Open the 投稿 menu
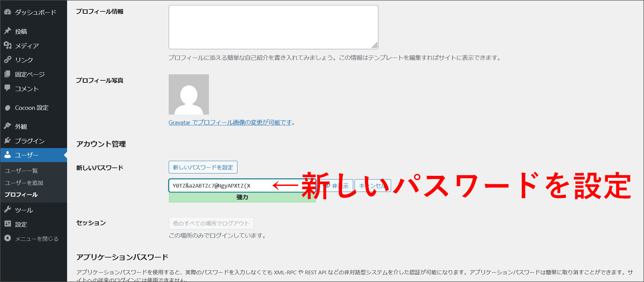Screen dimensions: 644x282 [x=21, y=31]
